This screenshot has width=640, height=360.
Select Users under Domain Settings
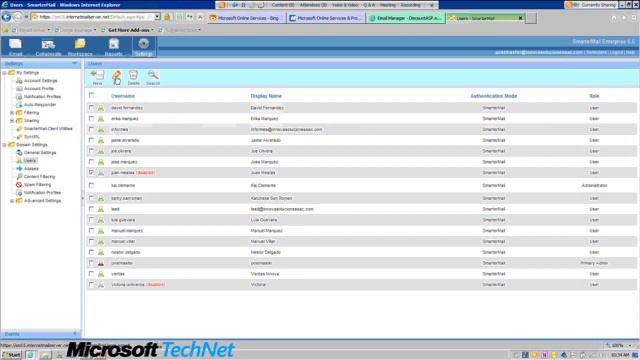30,160
